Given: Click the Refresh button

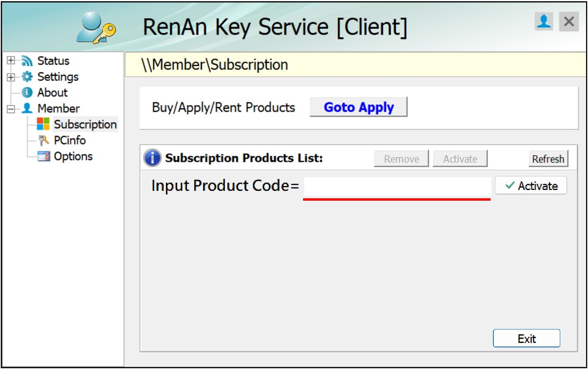Looking at the screenshot, I should (x=548, y=159).
